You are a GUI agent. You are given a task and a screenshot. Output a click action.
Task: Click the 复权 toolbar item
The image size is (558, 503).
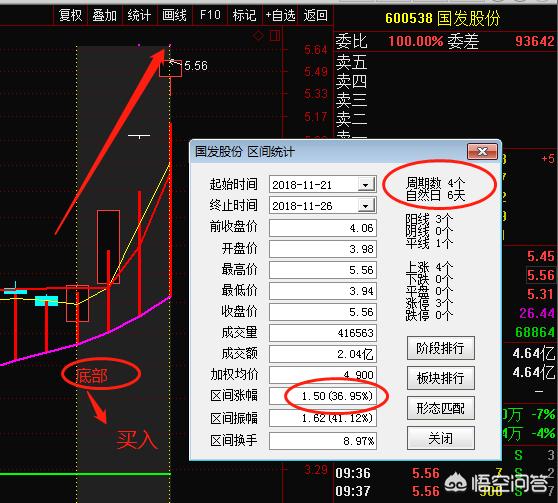tap(70, 15)
